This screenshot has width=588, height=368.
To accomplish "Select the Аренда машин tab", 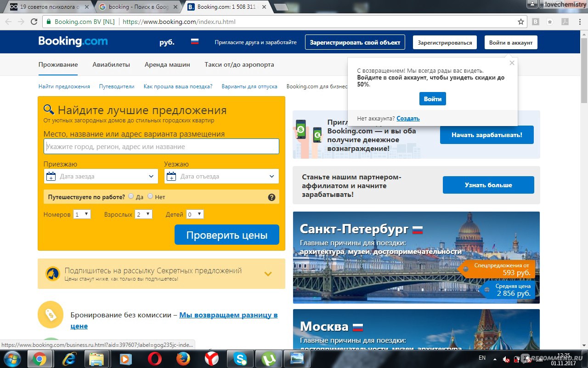I will [x=167, y=64].
